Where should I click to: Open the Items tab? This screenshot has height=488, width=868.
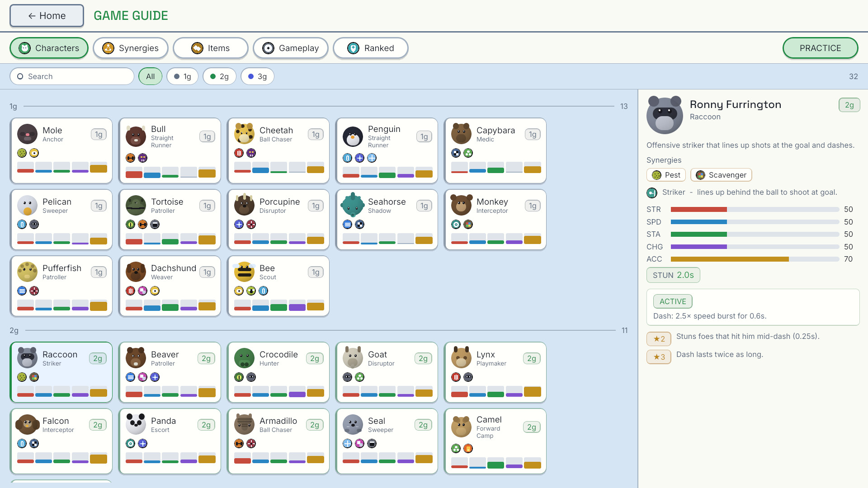pos(211,48)
